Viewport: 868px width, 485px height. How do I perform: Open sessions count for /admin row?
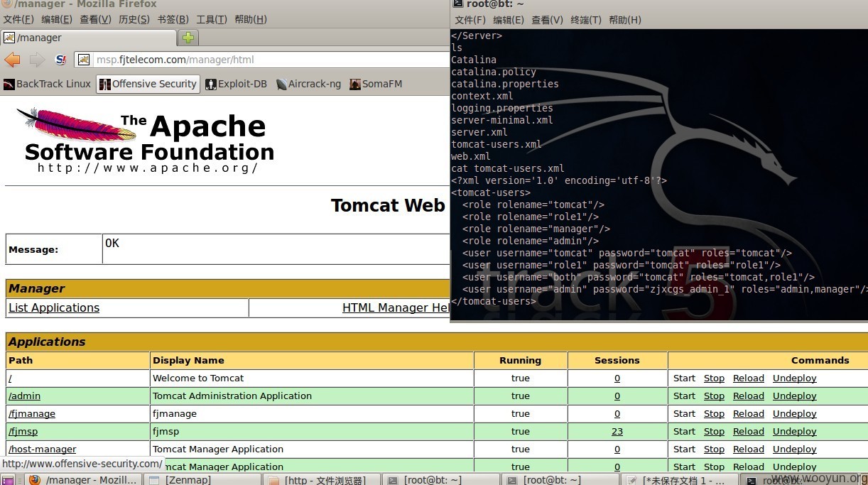pos(617,396)
